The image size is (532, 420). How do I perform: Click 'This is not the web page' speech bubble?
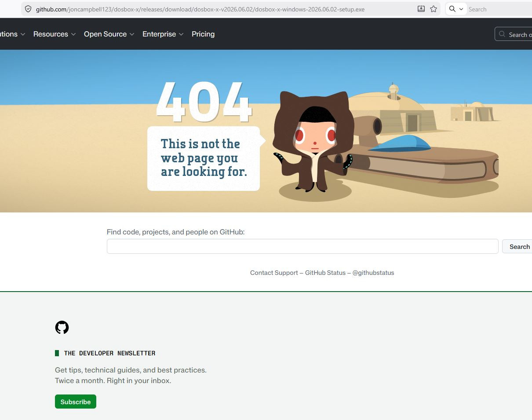click(204, 158)
